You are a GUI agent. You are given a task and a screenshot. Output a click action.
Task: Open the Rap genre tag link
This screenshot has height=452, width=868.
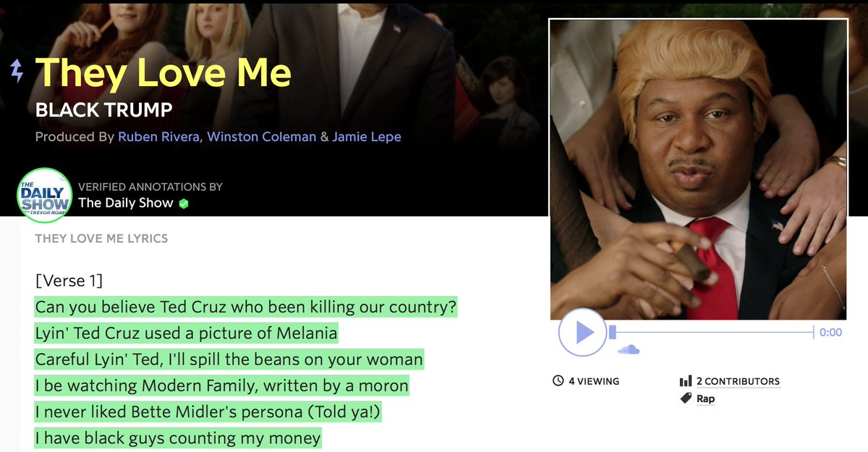coord(705,398)
